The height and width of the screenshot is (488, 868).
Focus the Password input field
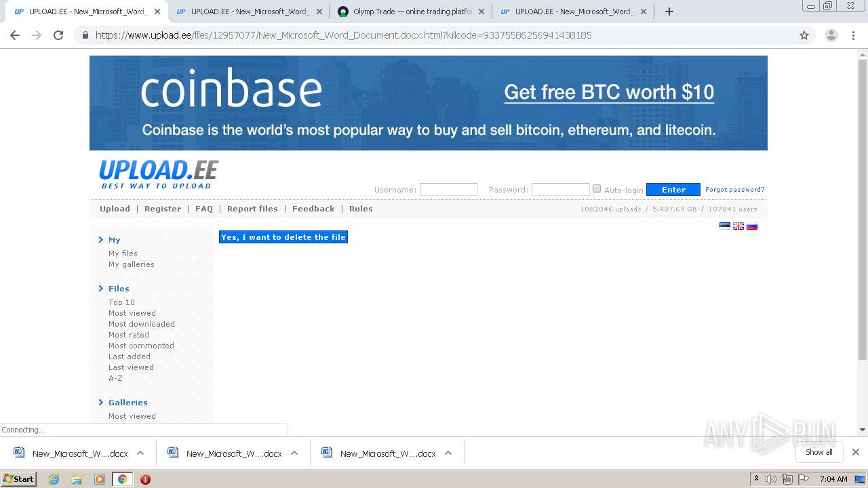click(561, 190)
